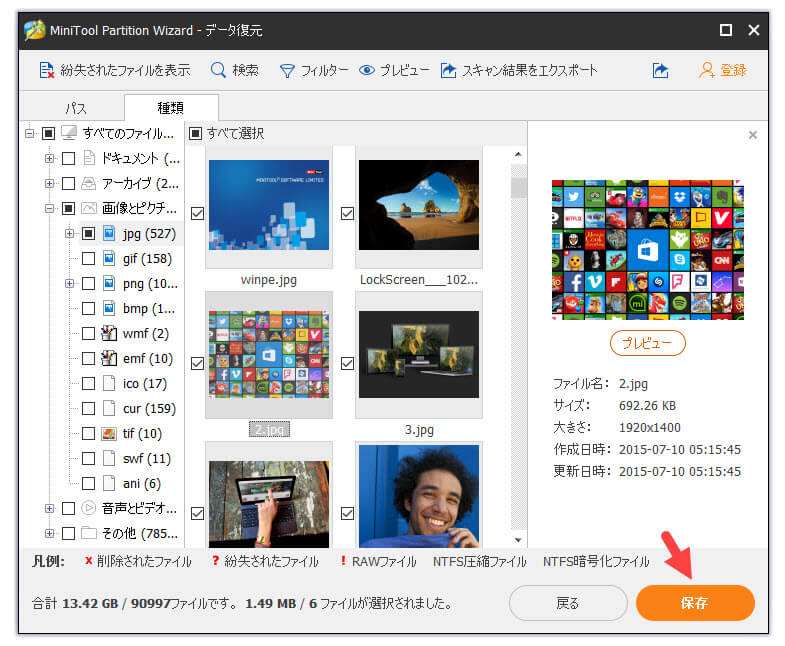
Task: Click the jpg file type icon
Action: click(x=109, y=233)
